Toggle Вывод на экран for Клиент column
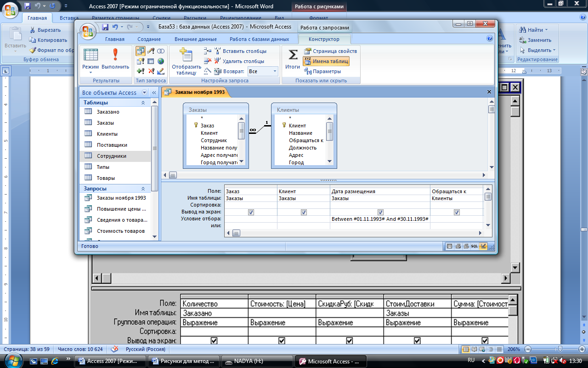 304,212
